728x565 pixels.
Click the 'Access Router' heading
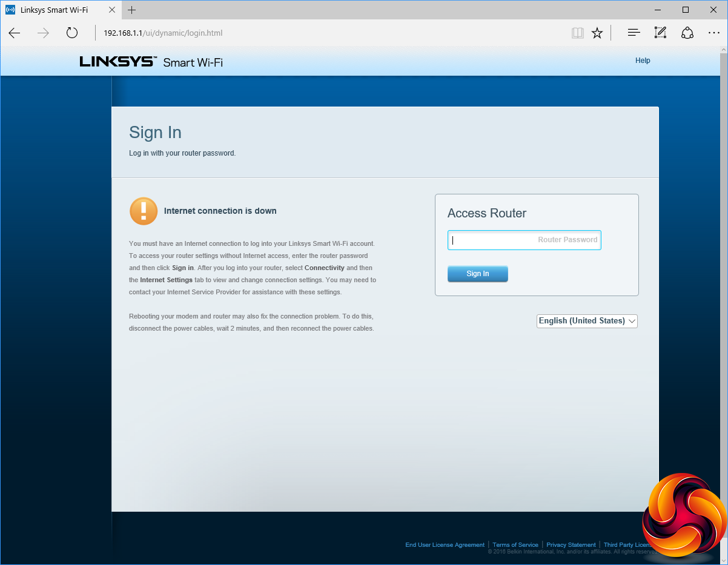487,213
